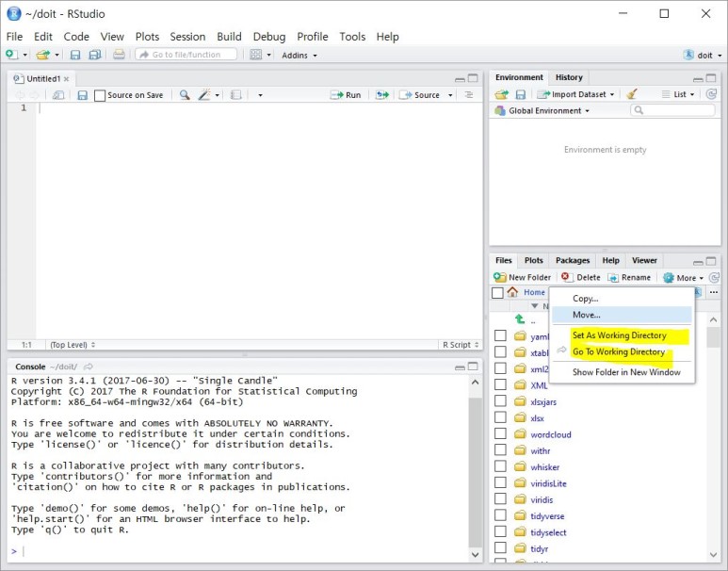Open the (Top Level) scope selector
The height and width of the screenshot is (571, 728).
tap(73, 345)
